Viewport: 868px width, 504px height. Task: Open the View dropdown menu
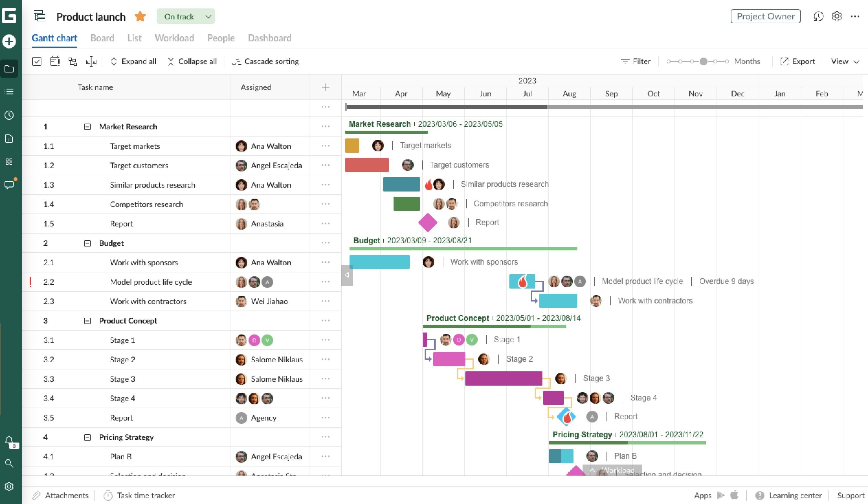(x=844, y=61)
